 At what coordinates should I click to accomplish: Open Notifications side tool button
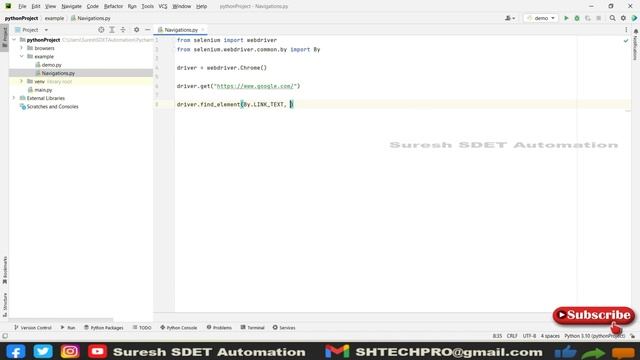coord(636,44)
